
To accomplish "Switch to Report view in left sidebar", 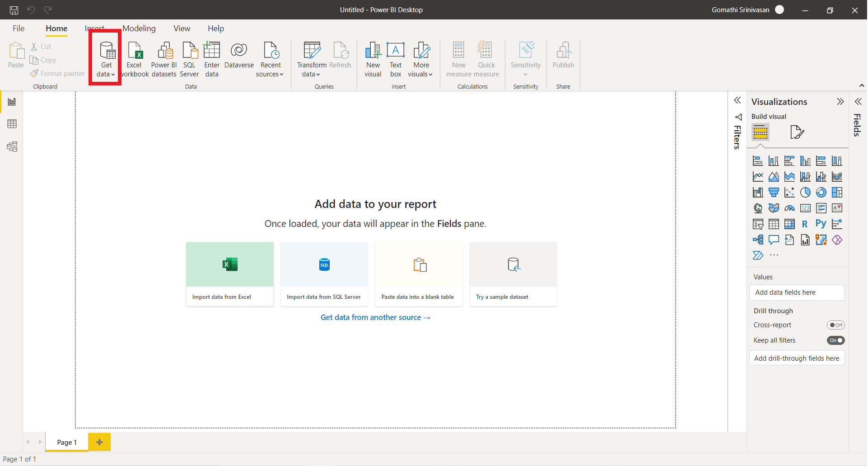I will pyautogui.click(x=12, y=102).
